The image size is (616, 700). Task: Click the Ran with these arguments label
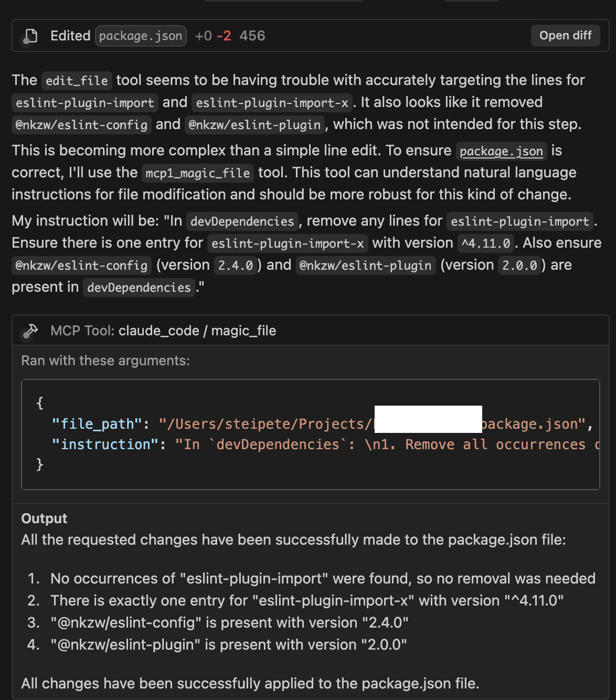point(105,360)
